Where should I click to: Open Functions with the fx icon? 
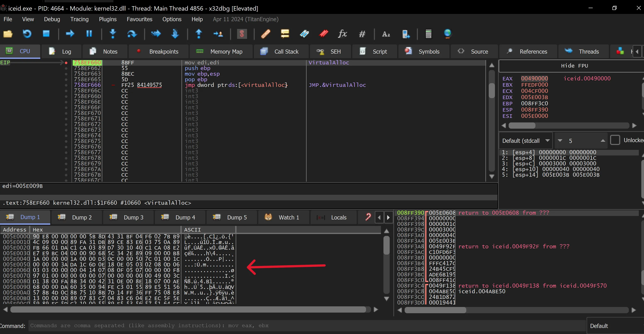click(343, 34)
